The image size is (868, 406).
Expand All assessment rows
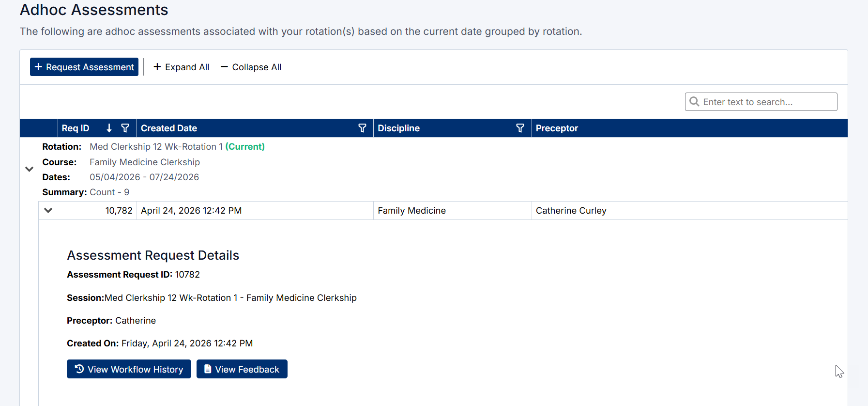[182, 67]
